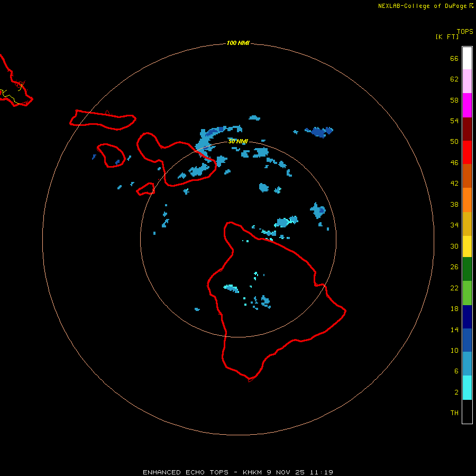476x476 pixels.
Task: Click the legend value 18
Action: click(454, 308)
